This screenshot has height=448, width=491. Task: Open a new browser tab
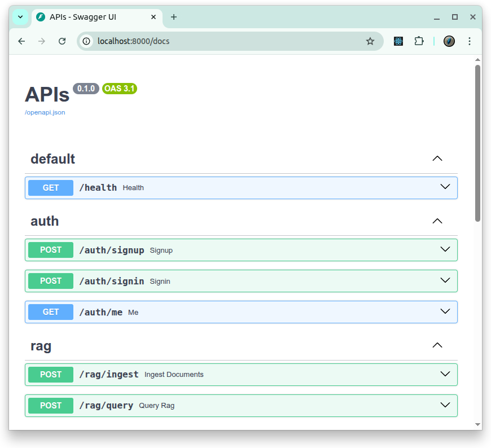point(174,17)
